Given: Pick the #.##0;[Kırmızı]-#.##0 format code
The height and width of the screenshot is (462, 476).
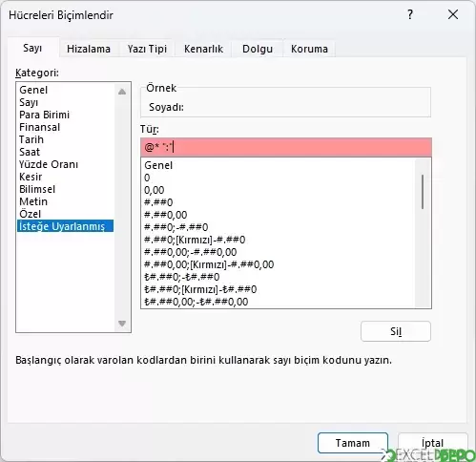Looking at the screenshot, I should tap(279, 240).
